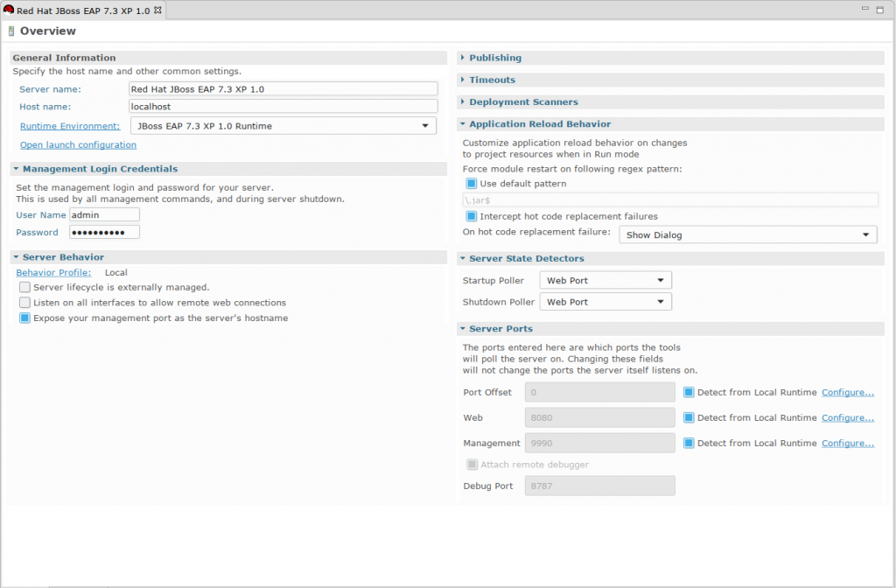The width and height of the screenshot is (896, 588).
Task: Open the Startup Poller dropdown
Action: pos(661,280)
